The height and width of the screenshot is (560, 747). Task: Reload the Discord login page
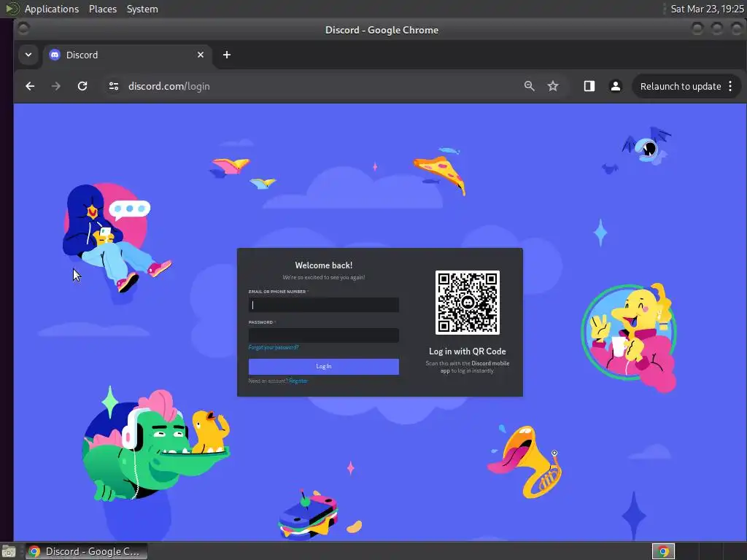point(82,86)
